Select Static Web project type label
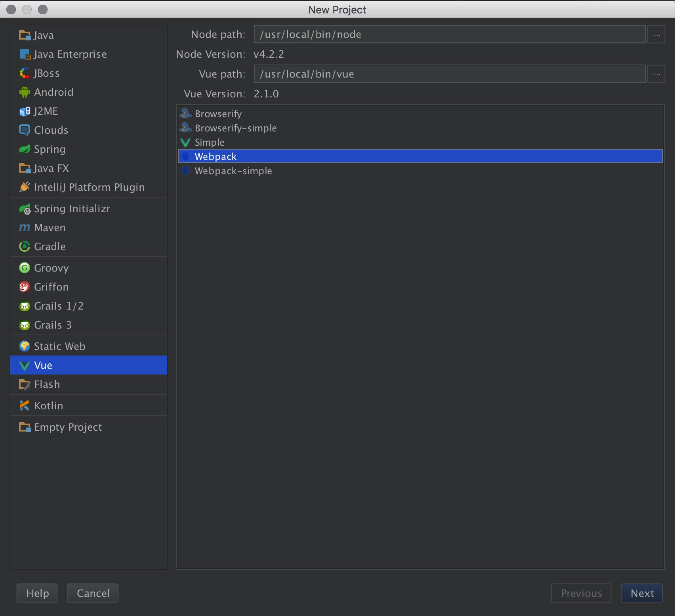This screenshot has width=675, height=616. point(60,346)
